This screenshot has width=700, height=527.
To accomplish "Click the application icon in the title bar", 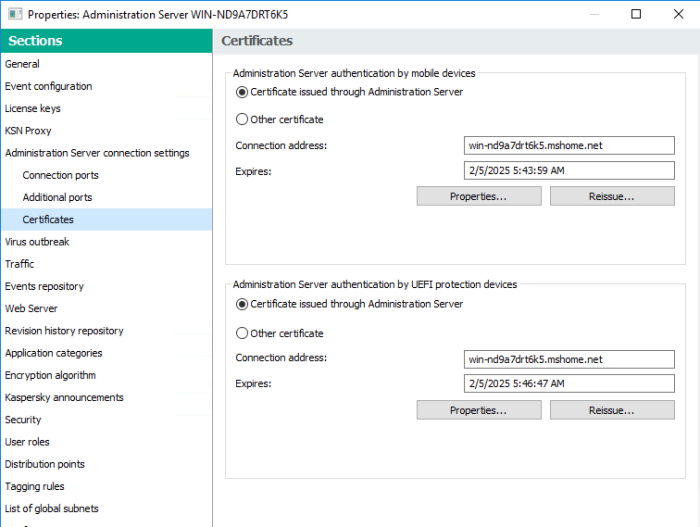I will [x=12, y=14].
